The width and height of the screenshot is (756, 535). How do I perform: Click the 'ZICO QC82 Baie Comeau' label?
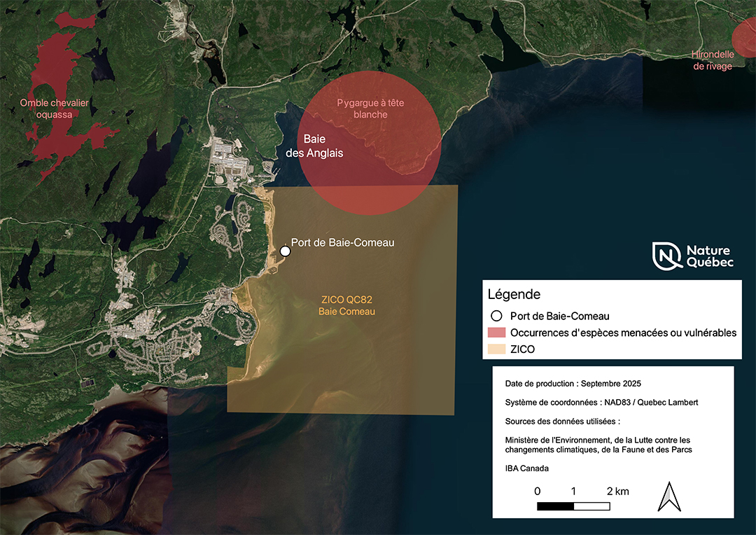[346, 305]
